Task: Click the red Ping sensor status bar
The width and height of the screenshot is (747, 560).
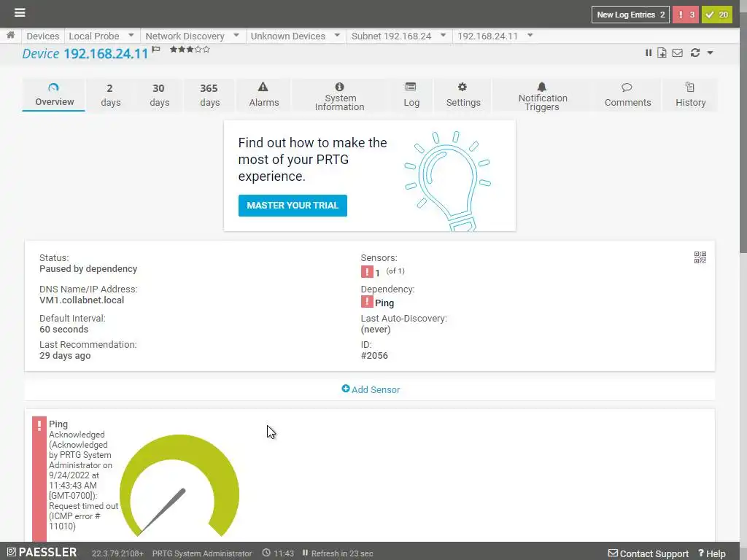Action: pyautogui.click(x=39, y=478)
